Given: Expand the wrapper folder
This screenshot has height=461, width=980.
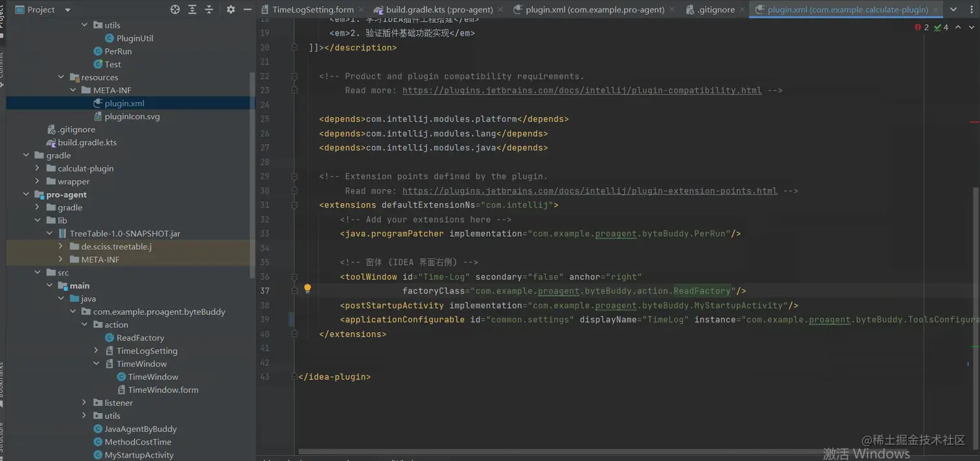Looking at the screenshot, I should click(38, 181).
